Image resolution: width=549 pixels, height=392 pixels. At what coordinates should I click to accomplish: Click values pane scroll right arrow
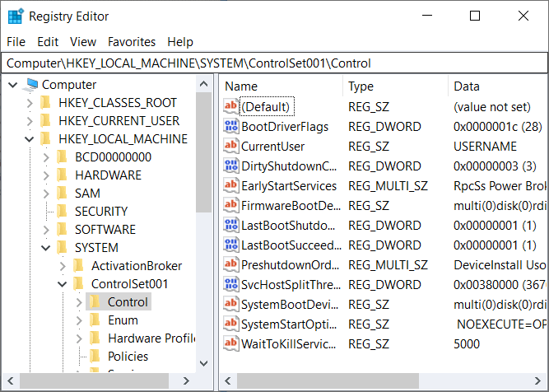click(x=537, y=380)
